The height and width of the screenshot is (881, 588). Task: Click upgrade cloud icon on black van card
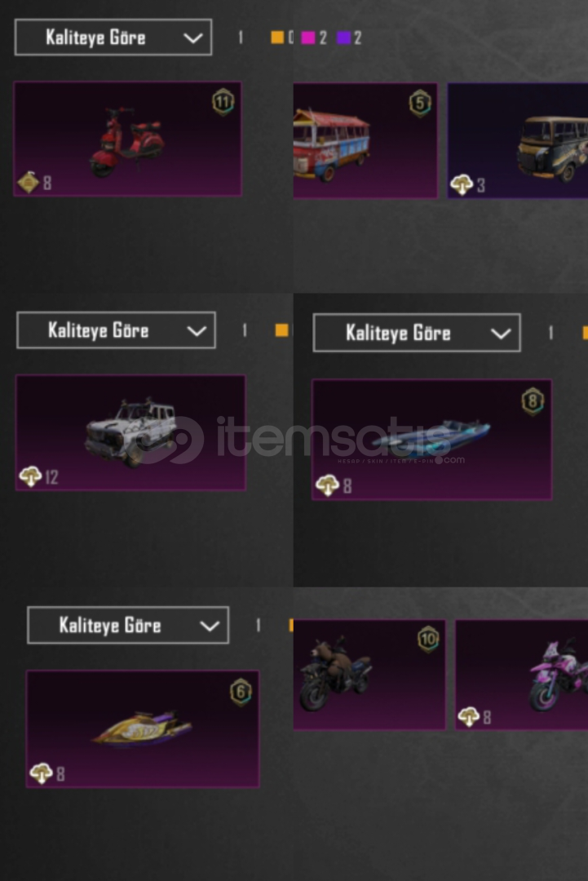coord(462,185)
